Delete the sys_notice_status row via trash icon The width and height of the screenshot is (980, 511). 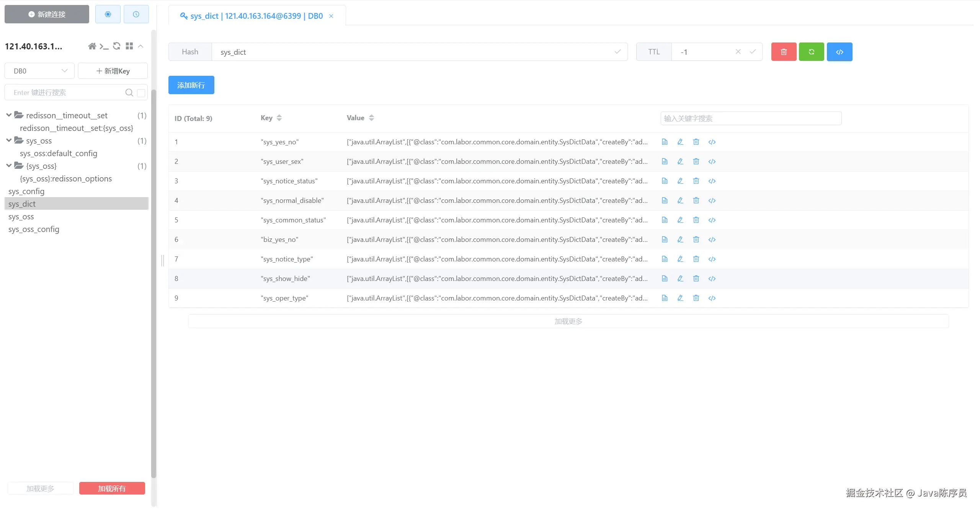(696, 181)
